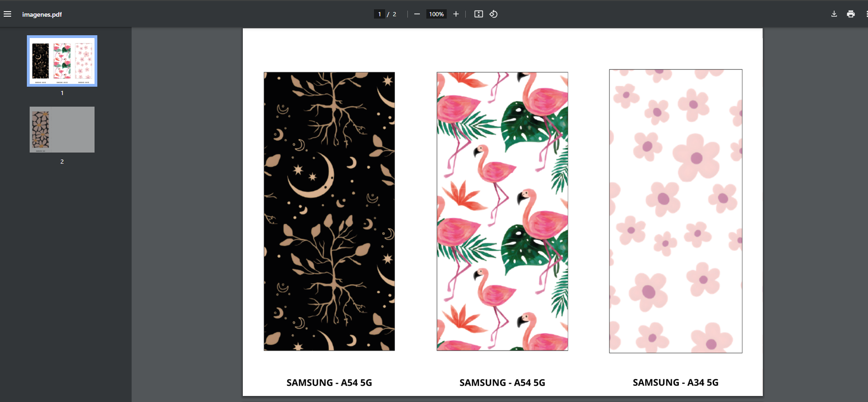This screenshot has width=868, height=402.
Task: Click the SAMSUNG - A54 5G label under the flamingo design
Action: tap(502, 383)
